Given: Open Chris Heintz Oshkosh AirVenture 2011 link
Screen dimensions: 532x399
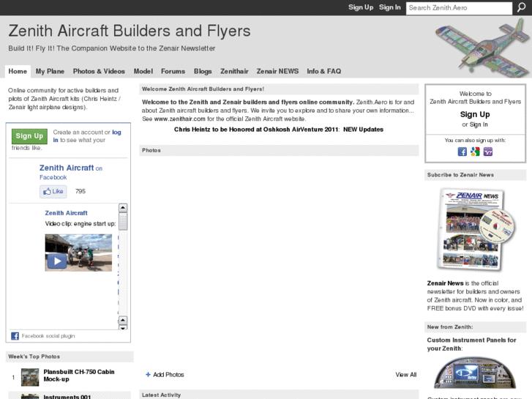Looking at the screenshot, I should 256,130.
